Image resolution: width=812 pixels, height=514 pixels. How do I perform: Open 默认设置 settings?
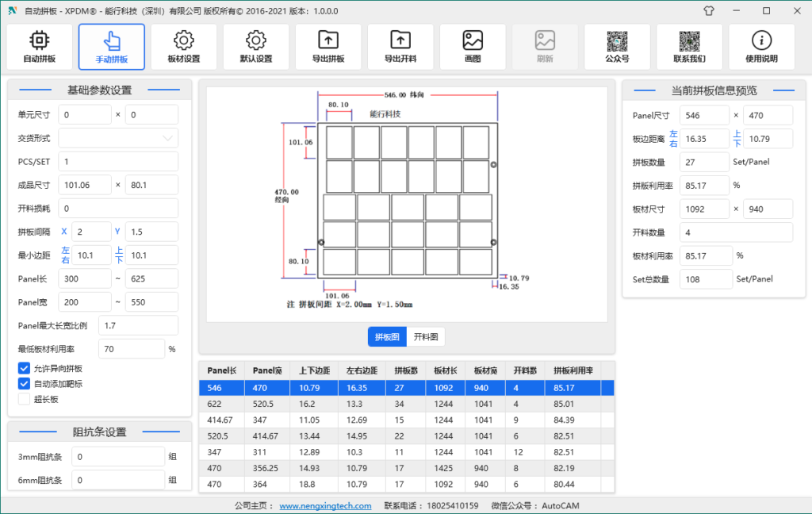click(x=255, y=46)
